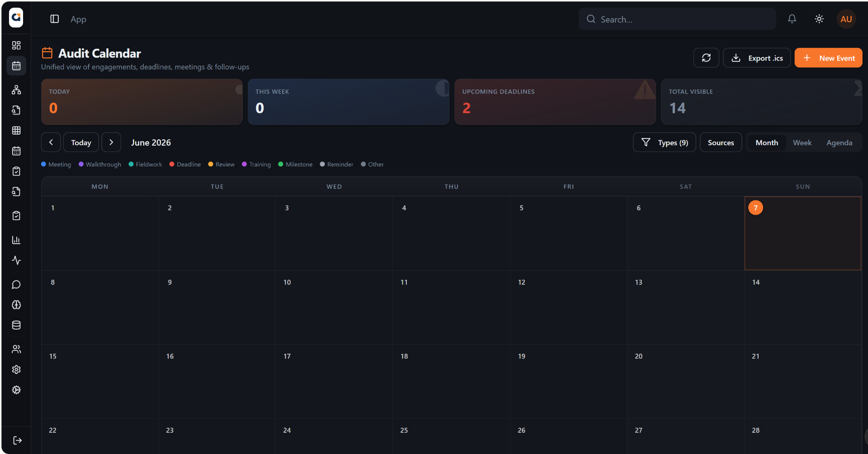Image resolution: width=868 pixels, height=454 pixels.
Task: Toggle the light theme sun icon
Action: [x=819, y=19]
